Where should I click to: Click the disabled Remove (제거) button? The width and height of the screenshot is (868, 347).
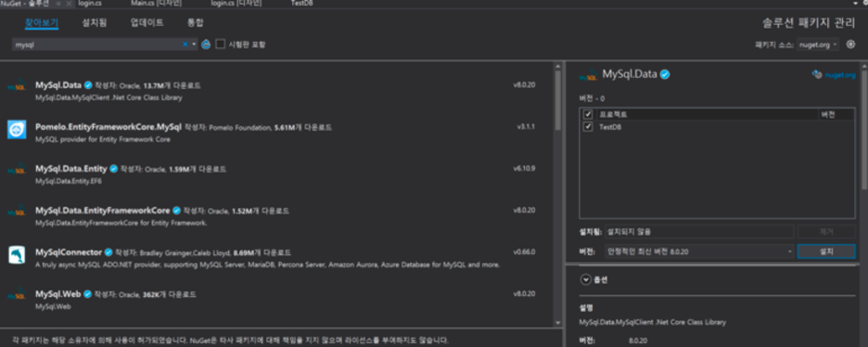(x=826, y=231)
